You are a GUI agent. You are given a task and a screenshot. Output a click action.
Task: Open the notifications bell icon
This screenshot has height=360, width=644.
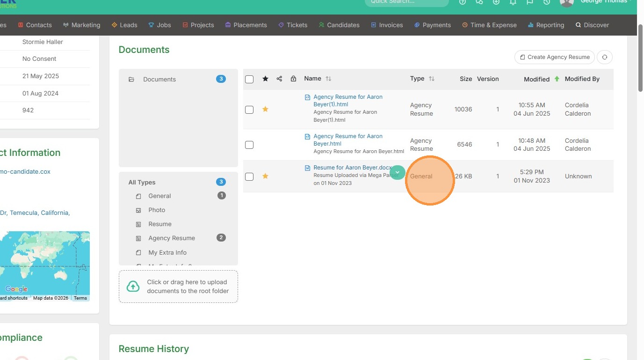point(513,2)
